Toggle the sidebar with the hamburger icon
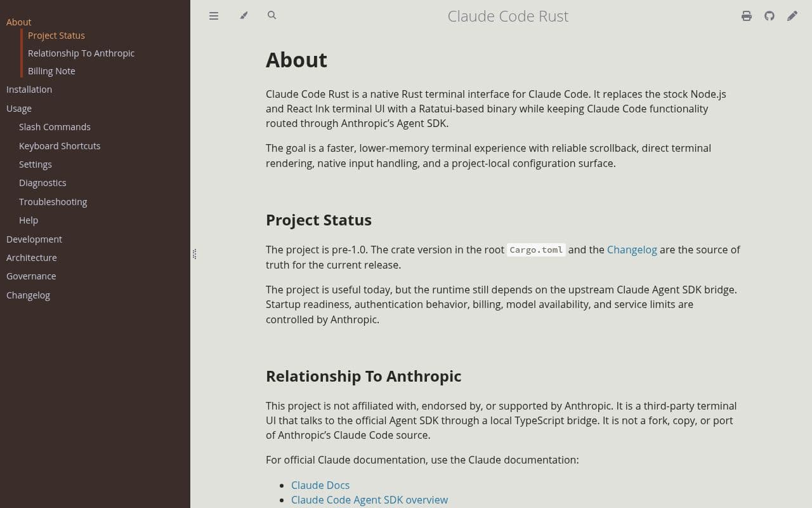This screenshot has width=812, height=508. pos(214,16)
